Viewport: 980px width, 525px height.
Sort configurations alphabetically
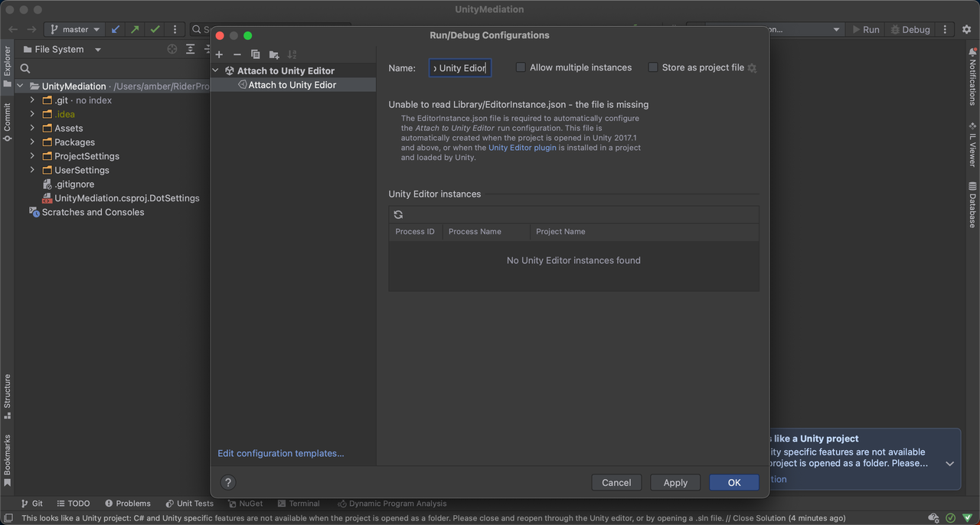(x=292, y=54)
